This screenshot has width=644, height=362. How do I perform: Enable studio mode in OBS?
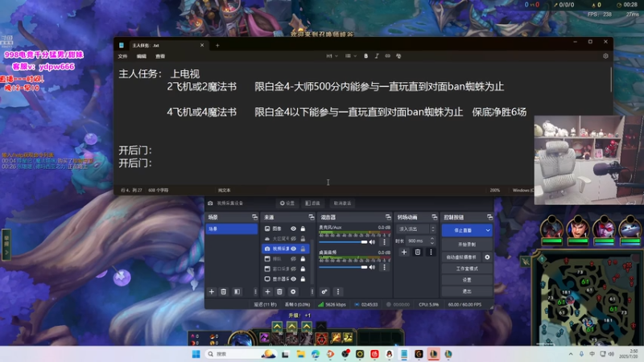coord(467,269)
